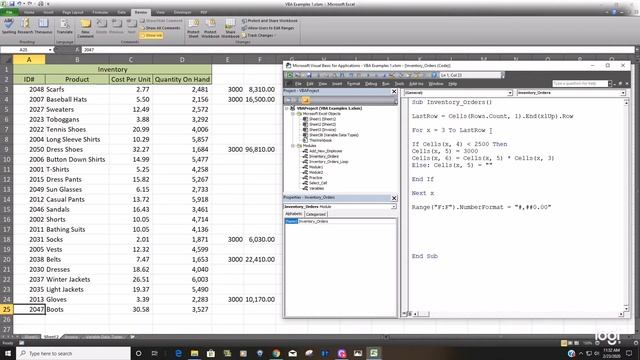This screenshot has width=640, height=360.
Task: Click Protect and Share Workbook
Action: [x=270, y=20]
